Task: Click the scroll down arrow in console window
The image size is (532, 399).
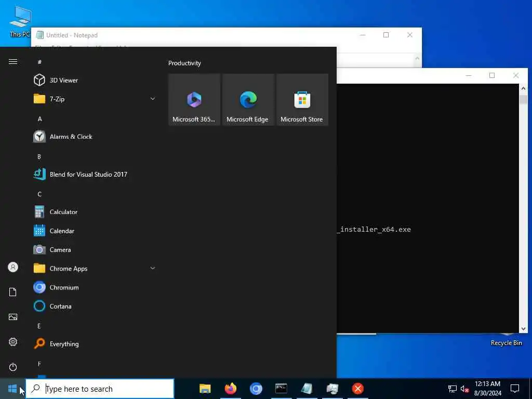Action: point(523,328)
